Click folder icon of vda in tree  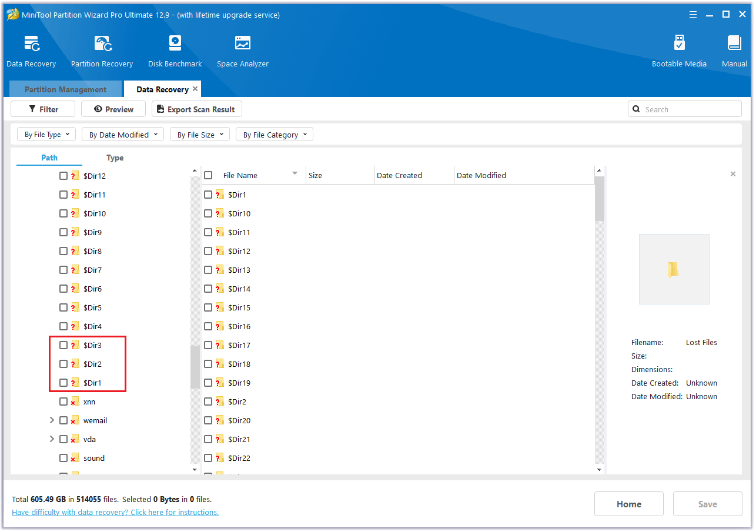[x=75, y=439]
